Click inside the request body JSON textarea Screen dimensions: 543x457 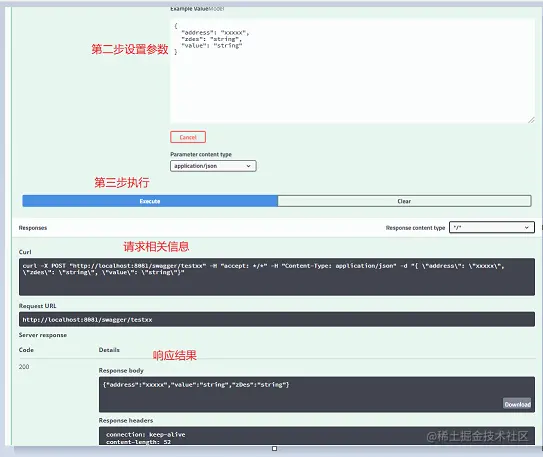tap(353, 71)
